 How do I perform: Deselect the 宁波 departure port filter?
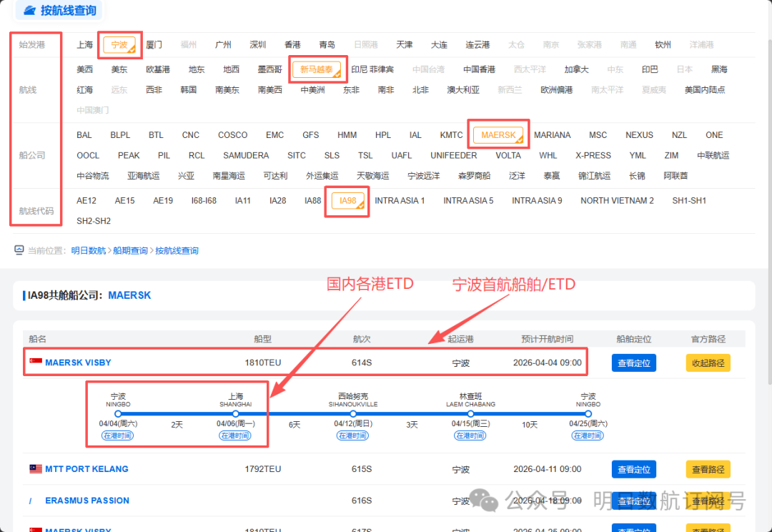pyautogui.click(x=119, y=45)
